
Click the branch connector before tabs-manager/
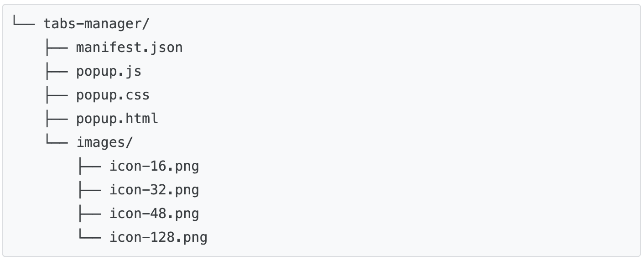pyautogui.click(x=24, y=24)
